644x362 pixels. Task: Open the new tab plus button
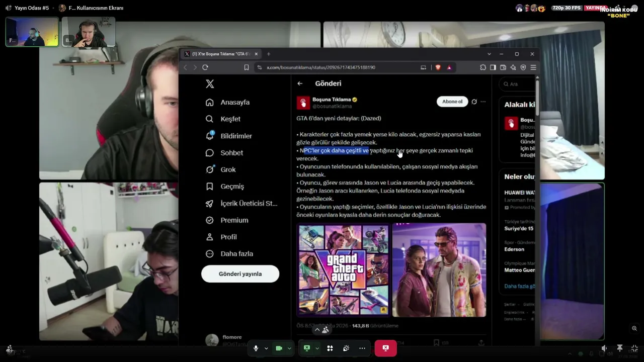click(x=269, y=54)
